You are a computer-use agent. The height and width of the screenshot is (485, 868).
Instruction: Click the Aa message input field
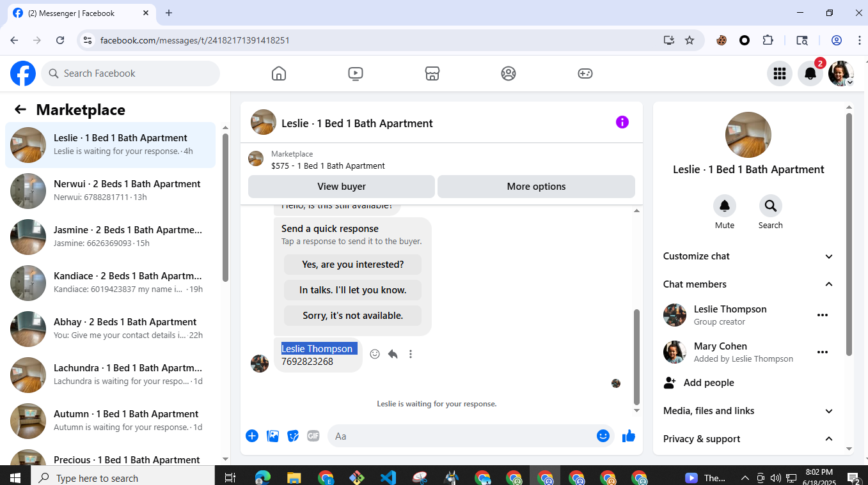[x=471, y=436]
